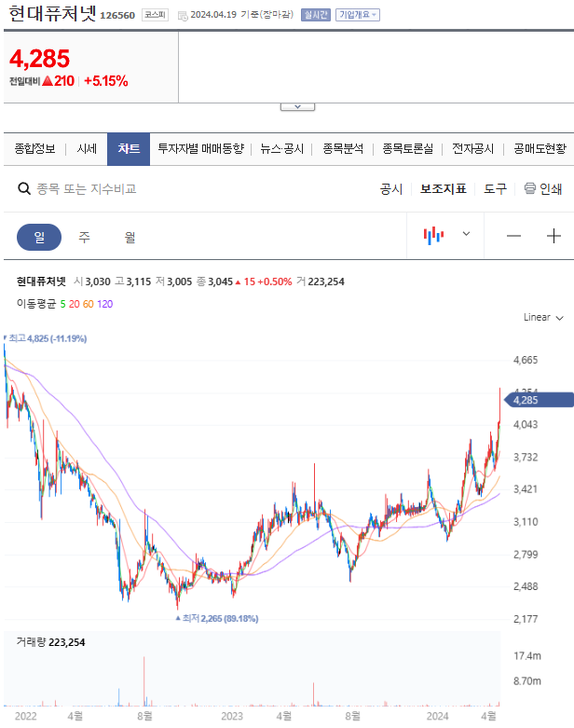The image size is (574, 728).
Task: Open the Linear scale dropdown
Action: click(x=543, y=318)
